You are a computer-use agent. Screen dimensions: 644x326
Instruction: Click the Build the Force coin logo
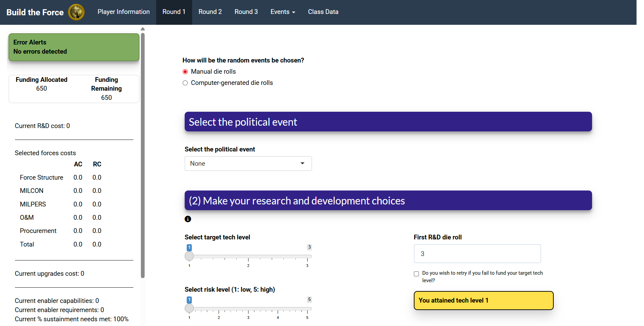(76, 11)
